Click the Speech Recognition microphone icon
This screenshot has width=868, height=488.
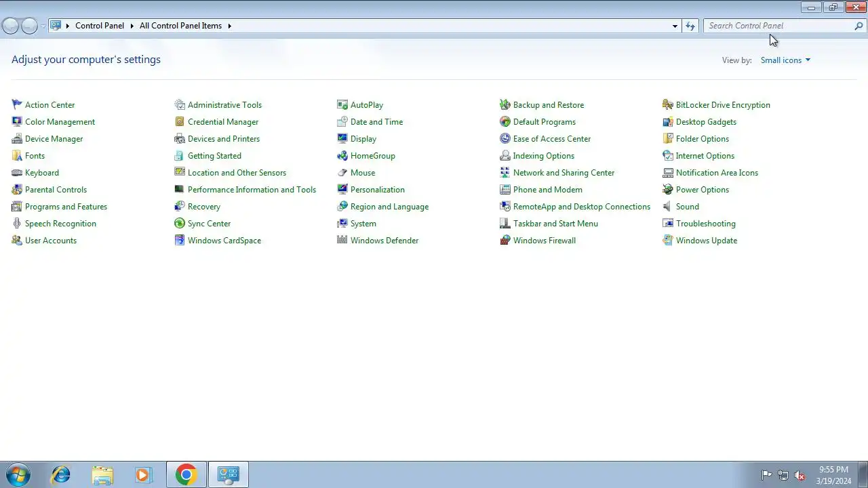[17, 223]
